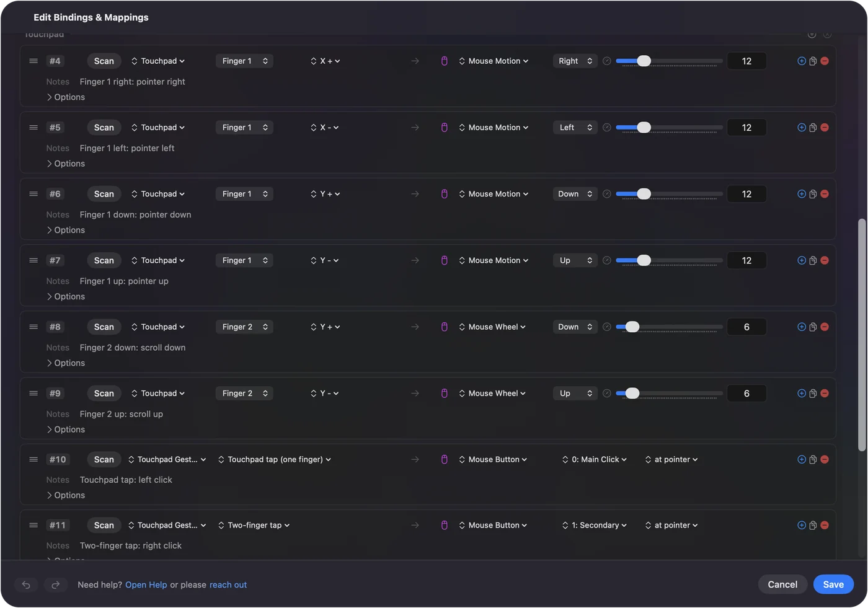Save the bindings and mappings
The image size is (868, 608).
(x=833, y=584)
